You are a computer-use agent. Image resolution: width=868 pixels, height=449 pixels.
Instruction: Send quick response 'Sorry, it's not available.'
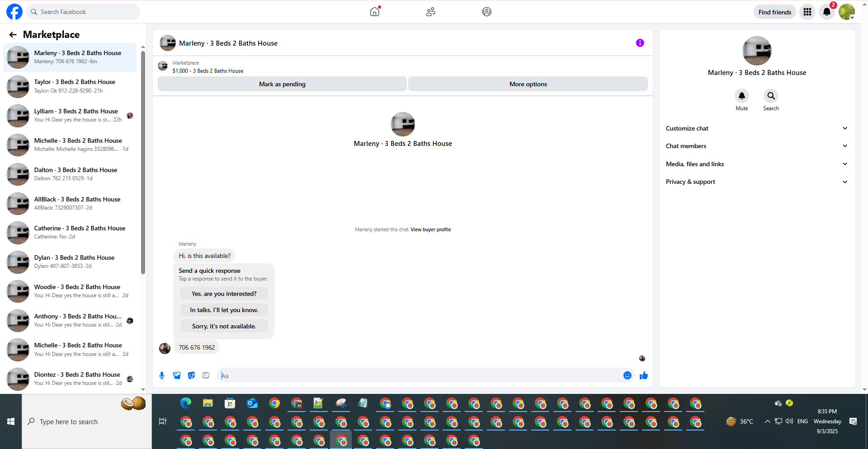click(x=224, y=326)
